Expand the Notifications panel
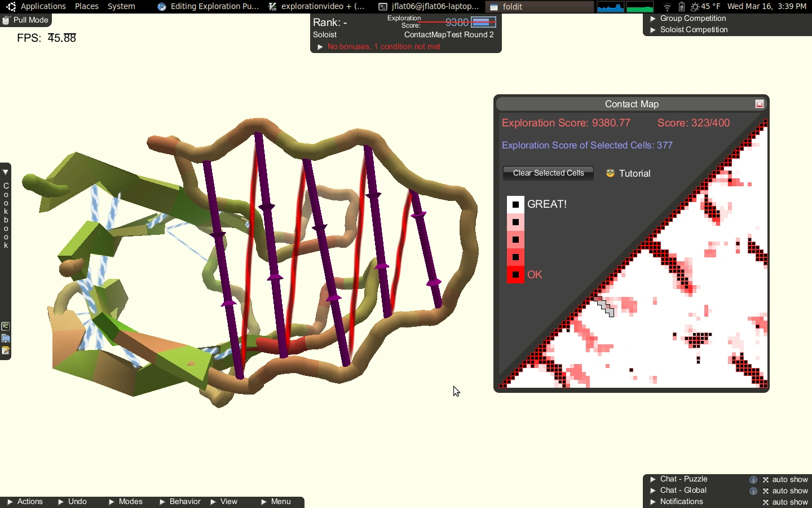 pos(653,502)
